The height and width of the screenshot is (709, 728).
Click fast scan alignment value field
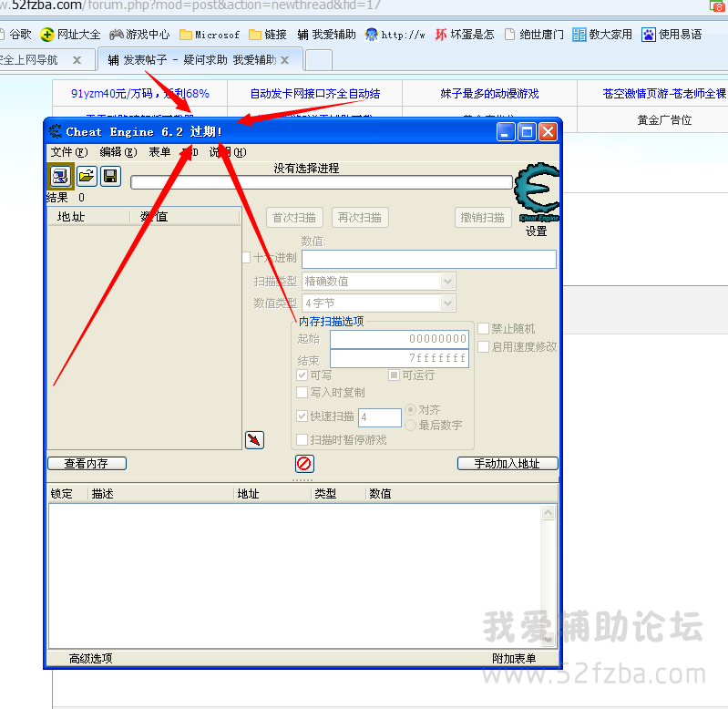coord(380,417)
